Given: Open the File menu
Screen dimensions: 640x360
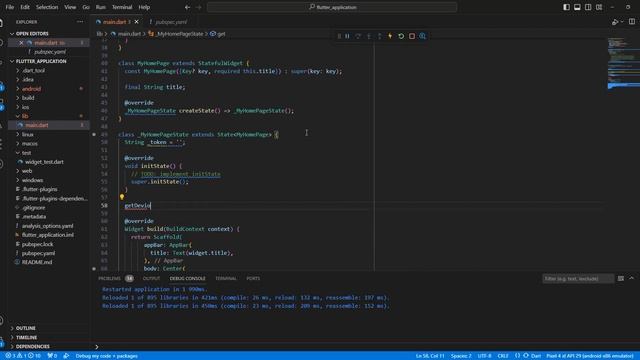Looking at the screenshot, I should (x=10, y=7).
